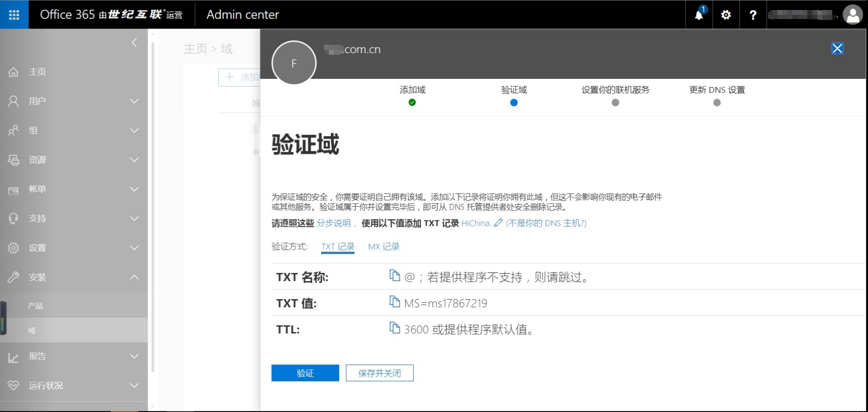Switch to the MX 记录 tab
The image size is (868, 412).
[384, 247]
